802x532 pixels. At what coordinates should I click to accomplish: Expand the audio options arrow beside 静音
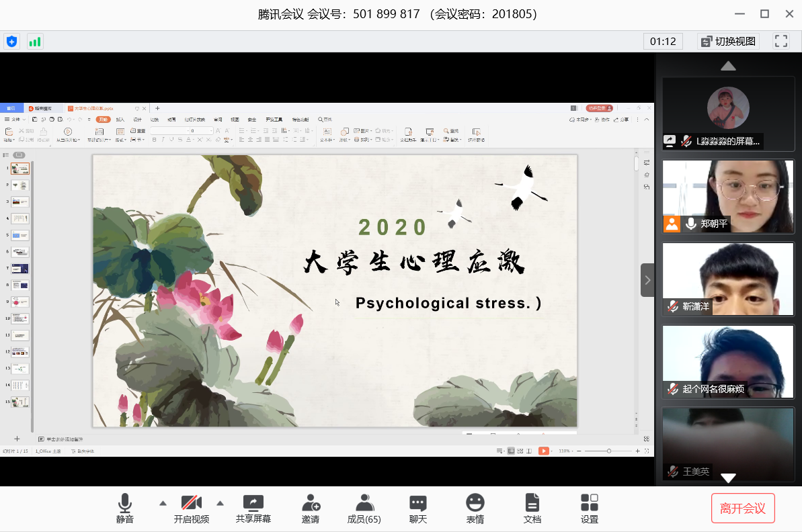pyautogui.click(x=163, y=503)
